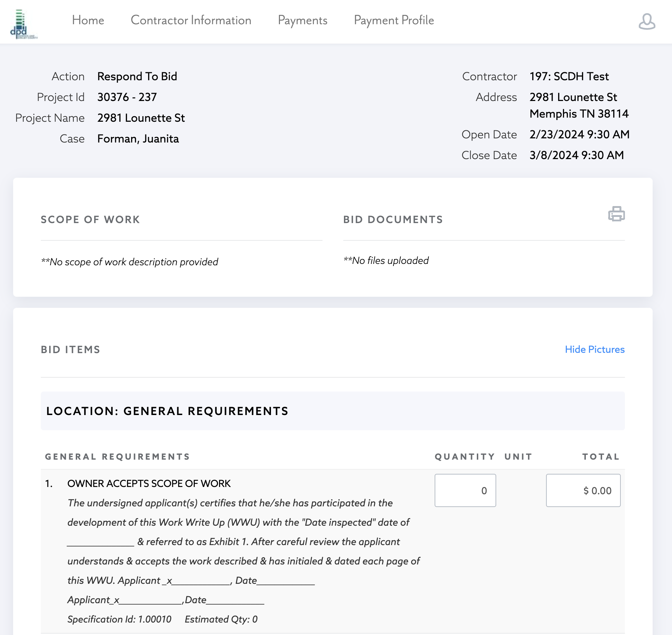Click the case name Forman, Juanita
Image resolution: width=672 pixels, height=635 pixels.
pyautogui.click(x=138, y=139)
